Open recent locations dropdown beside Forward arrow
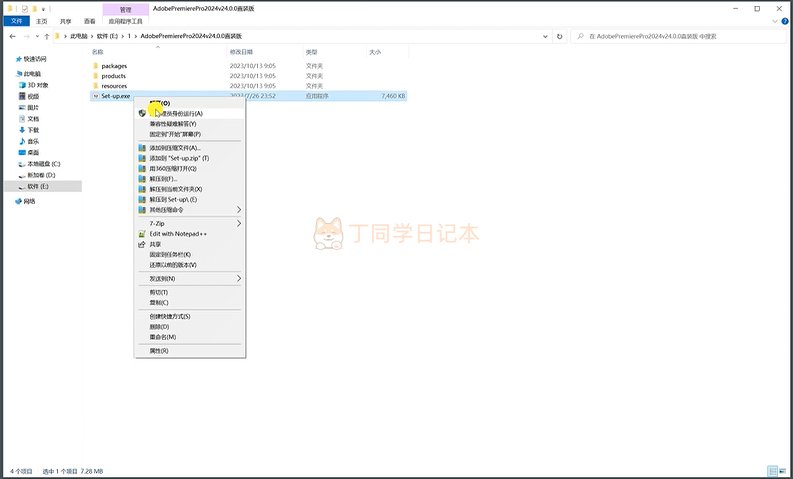The image size is (793, 479). [x=37, y=36]
